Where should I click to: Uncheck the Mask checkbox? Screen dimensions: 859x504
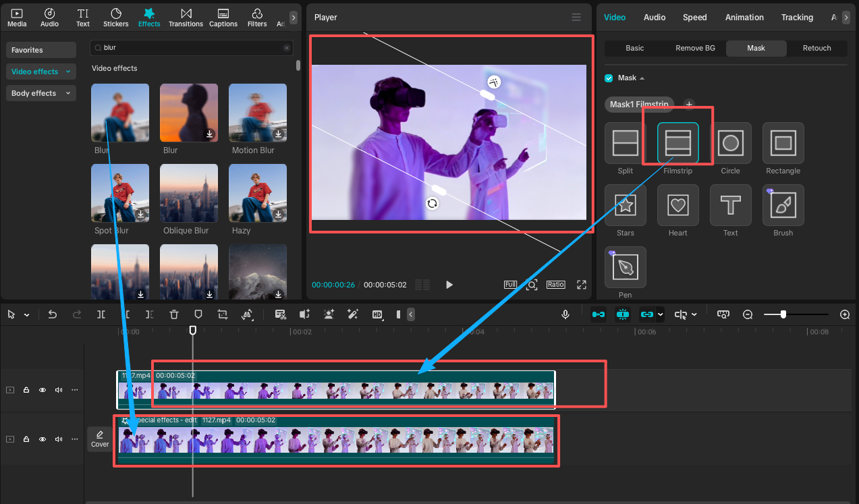(x=609, y=78)
